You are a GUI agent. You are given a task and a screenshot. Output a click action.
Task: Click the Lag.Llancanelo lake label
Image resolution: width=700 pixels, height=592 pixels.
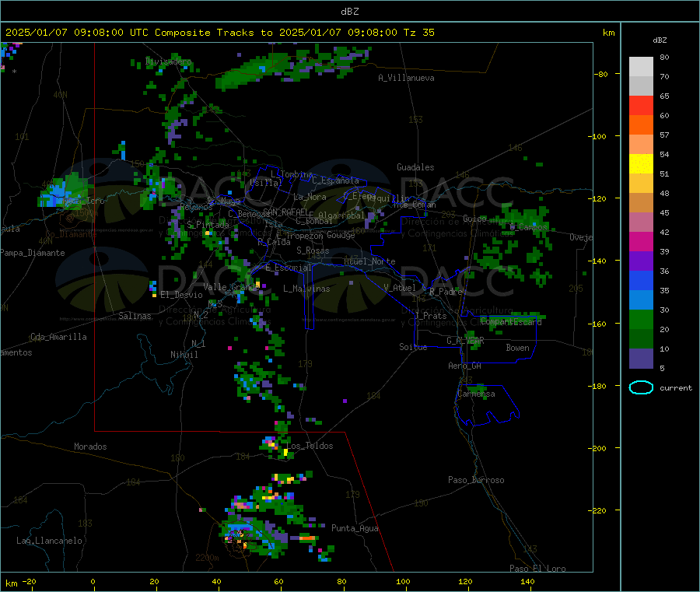pyautogui.click(x=50, y=541)
